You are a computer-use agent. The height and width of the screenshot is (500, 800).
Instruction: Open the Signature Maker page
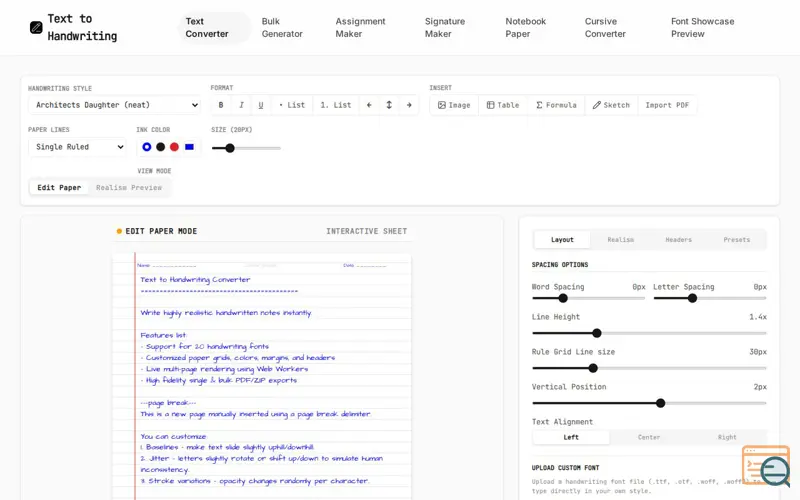pyautogui.click(x=445, y=28)
